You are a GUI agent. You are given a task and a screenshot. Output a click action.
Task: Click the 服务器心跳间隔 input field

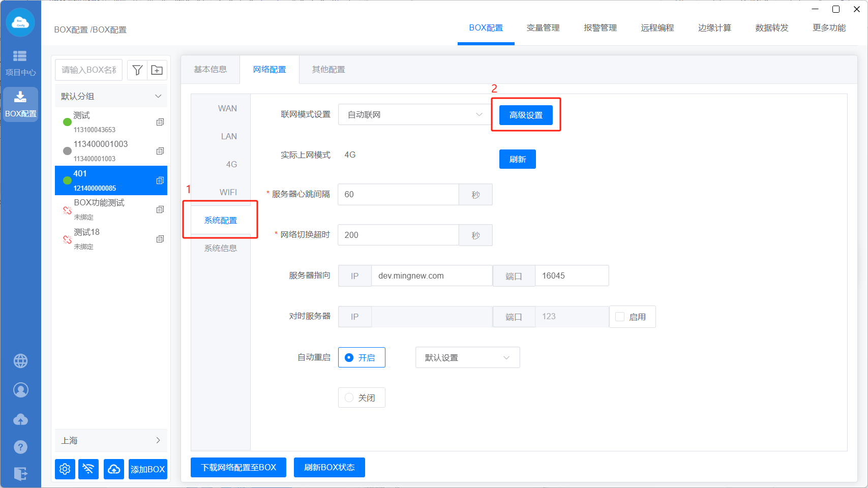click(398, 194)
